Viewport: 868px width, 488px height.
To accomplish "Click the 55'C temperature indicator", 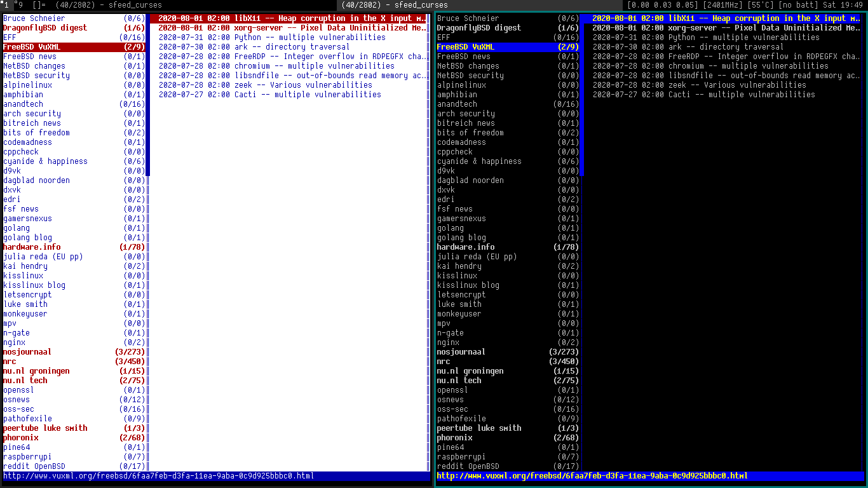I will 762,5.
